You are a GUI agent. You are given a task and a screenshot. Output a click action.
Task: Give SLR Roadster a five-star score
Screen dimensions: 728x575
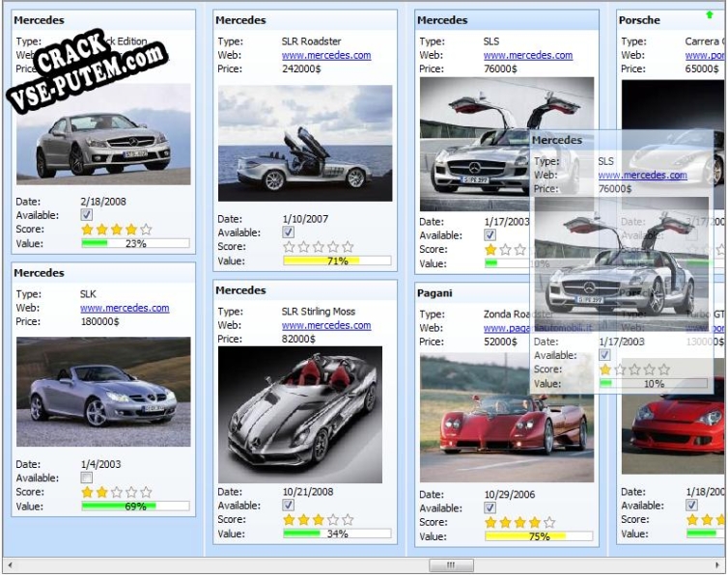tap(349, 247)
